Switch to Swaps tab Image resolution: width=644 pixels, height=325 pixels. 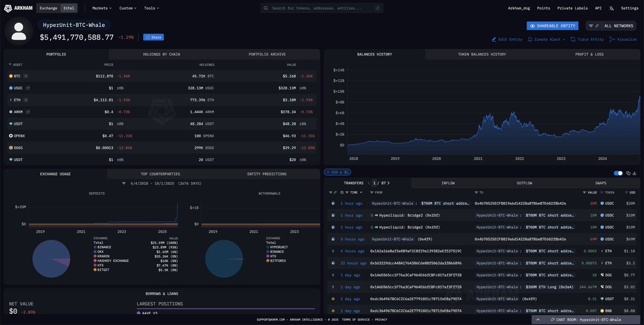tap(601, 183)
